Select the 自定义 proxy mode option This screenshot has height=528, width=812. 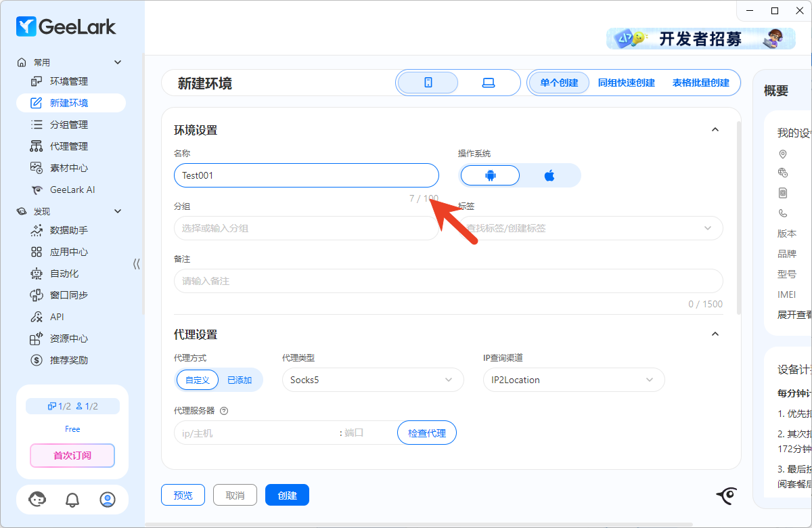coord(198,380)
